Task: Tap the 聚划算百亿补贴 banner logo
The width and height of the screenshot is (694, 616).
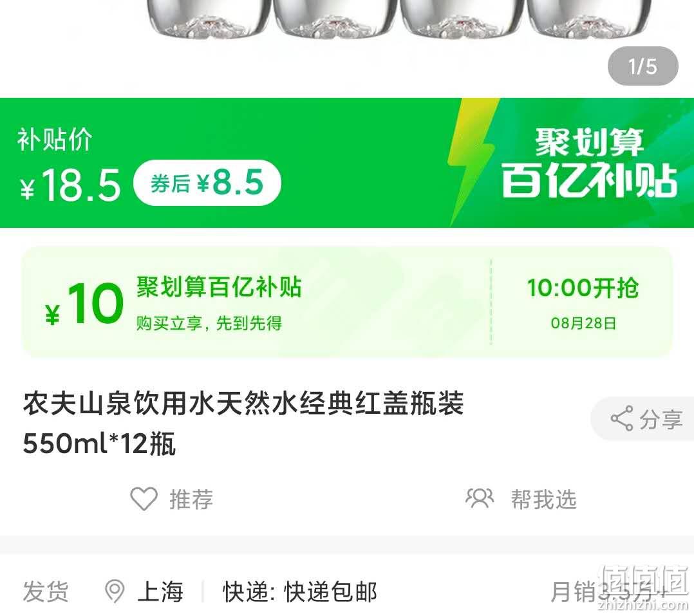Action: [x=589, y=162]
